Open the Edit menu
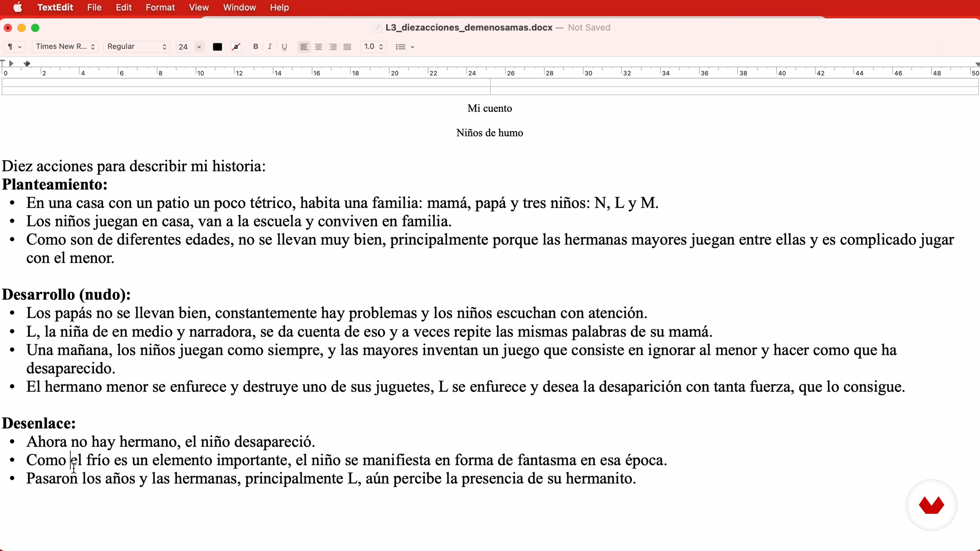 [x=124, y=7]
